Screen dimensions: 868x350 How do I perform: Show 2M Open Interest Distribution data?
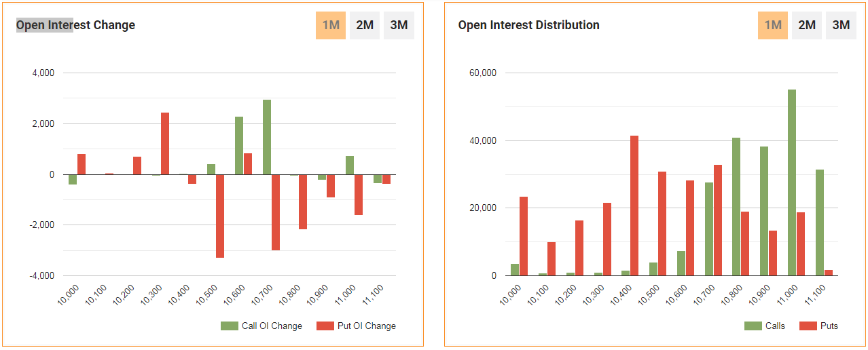click(807, 26)
